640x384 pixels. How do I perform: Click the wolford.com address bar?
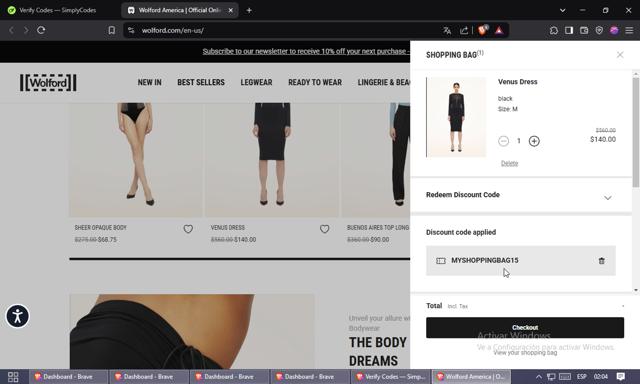tap(286, 30)
